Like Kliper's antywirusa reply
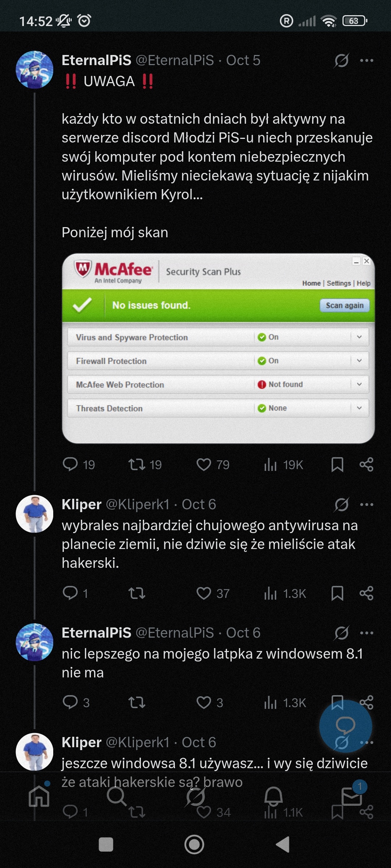 tap(204, 593)
